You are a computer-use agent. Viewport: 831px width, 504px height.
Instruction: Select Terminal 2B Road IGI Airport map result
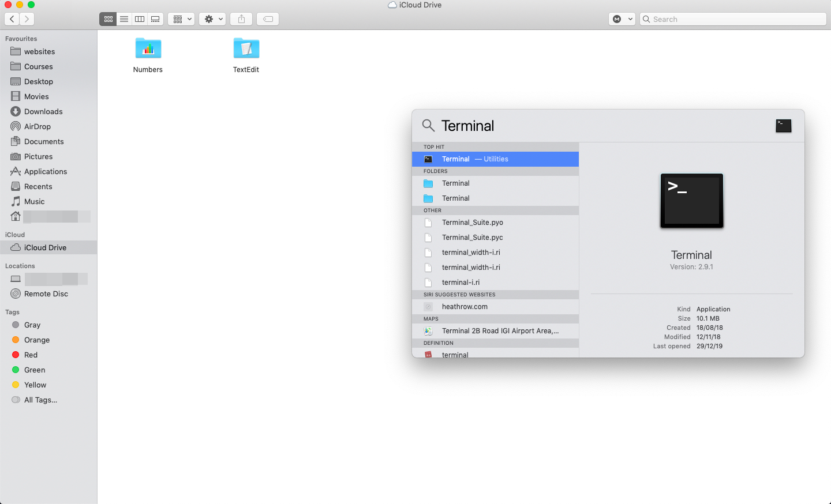(x=495, y=331)
